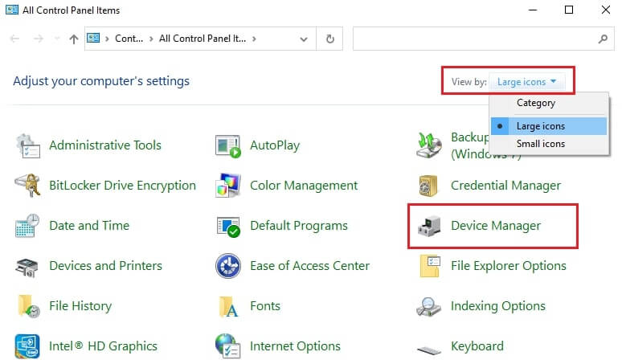Open Credential Manager link text
The width and height of the screenshot is (622, 364).
pos(505,186)
